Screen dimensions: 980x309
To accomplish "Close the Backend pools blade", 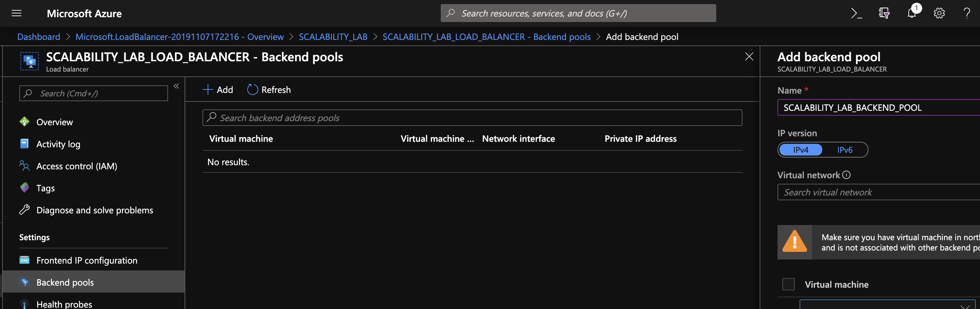I will coord(749,57).
